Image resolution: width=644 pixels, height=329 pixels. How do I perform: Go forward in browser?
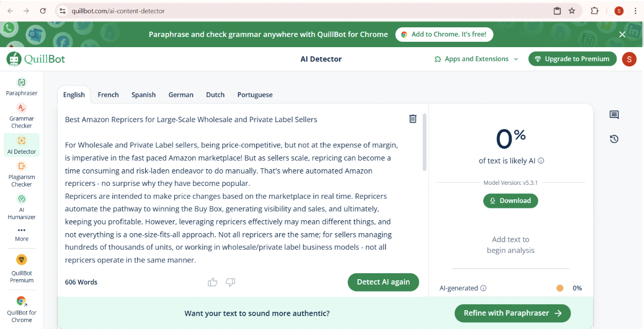click(26, 11)
